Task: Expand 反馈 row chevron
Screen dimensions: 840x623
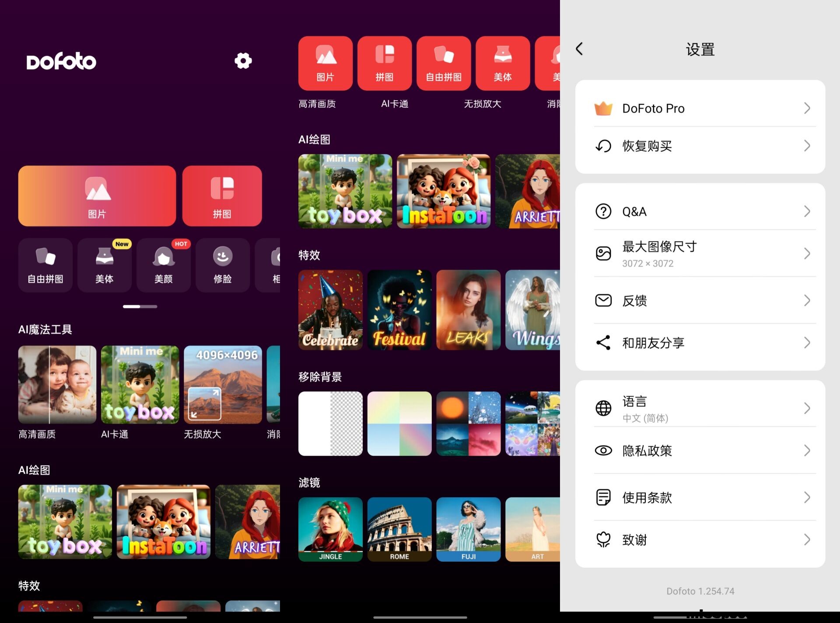Action: click(x=807, y=300)
